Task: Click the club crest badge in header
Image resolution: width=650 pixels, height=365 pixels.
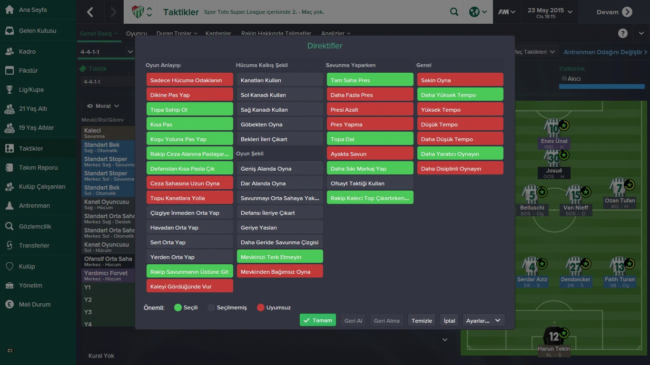Action: click(137, 12)
